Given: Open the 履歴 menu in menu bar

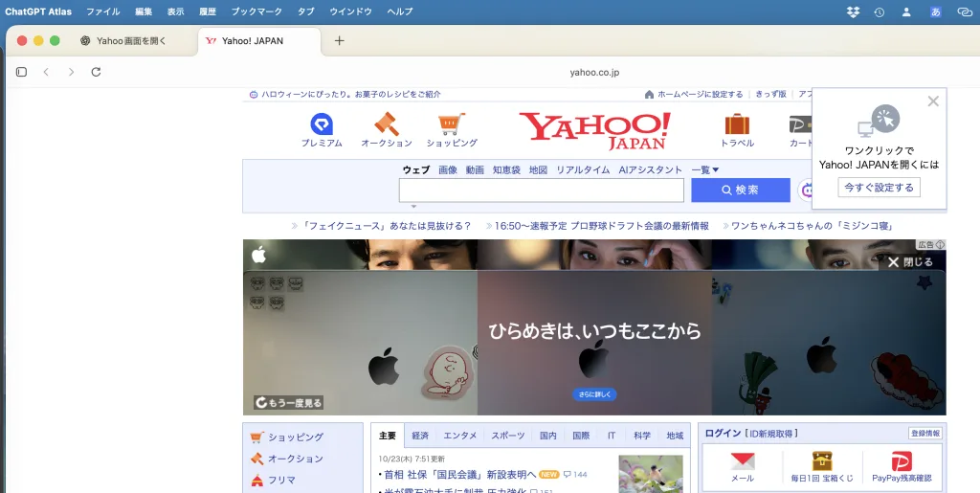Looking at the screenshot, I should click(x=208, y=11).
